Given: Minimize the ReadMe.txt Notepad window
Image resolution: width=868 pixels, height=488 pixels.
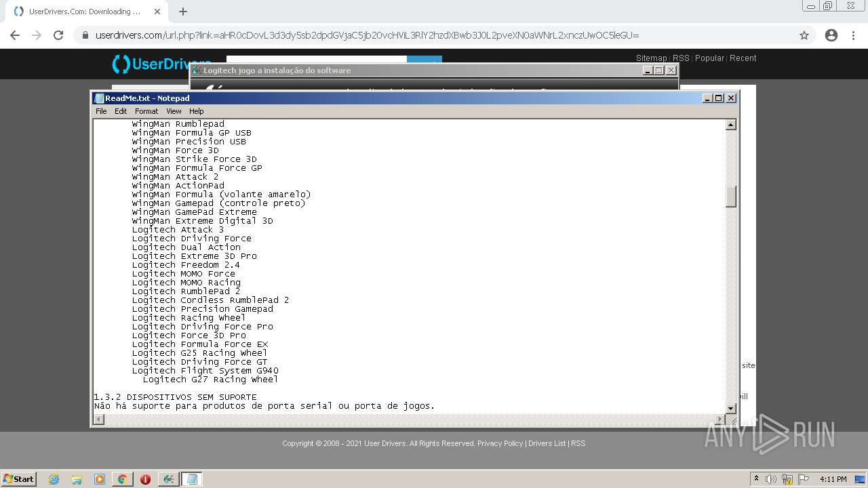Looking at the screenshot, I should pos(707,98).
